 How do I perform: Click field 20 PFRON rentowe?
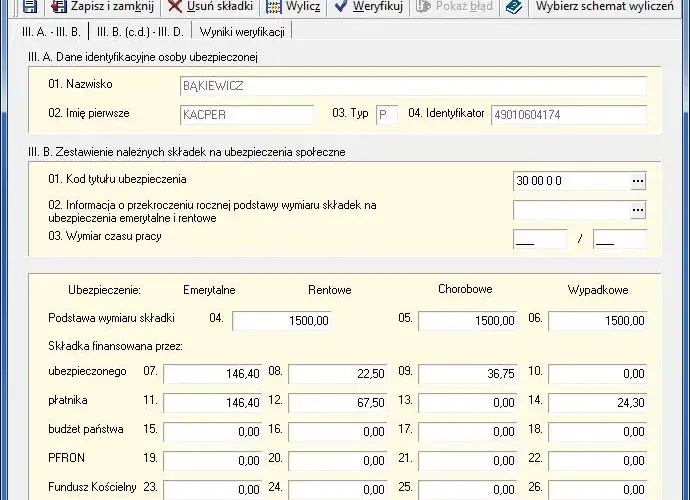338,461
